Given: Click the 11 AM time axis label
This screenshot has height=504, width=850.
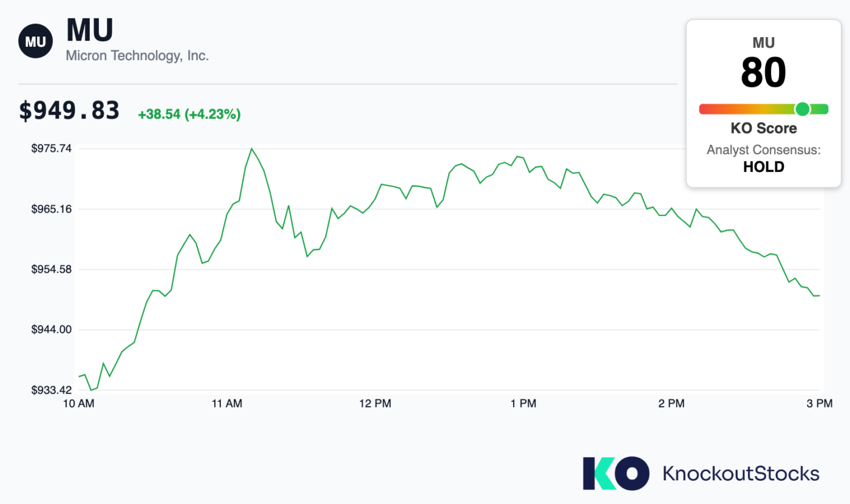Looking at the screenshot, I should [x=226, y=404].
